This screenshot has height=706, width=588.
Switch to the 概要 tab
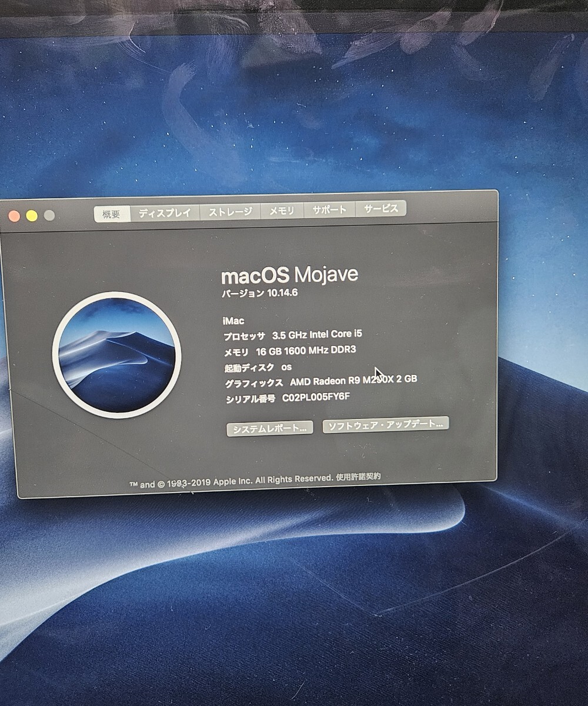tap(112, 214)
